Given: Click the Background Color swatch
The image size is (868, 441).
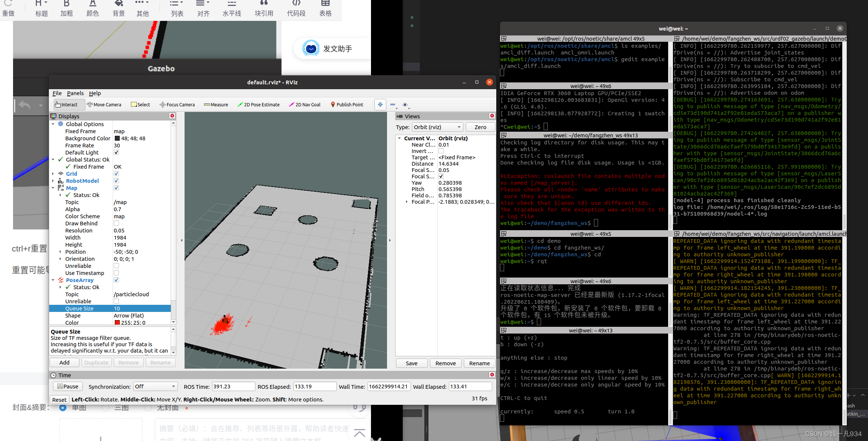Looking at the screenshot, I should coord(117,138).
